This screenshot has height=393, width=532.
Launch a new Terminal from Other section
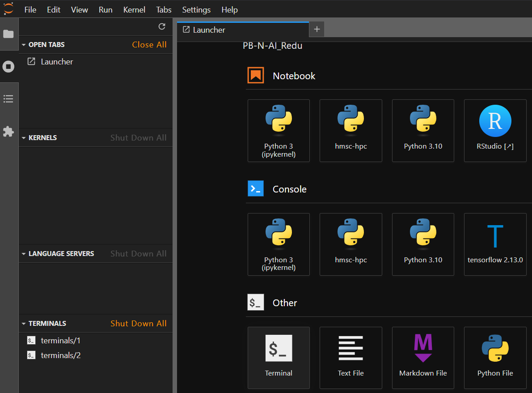coord(279,358)
